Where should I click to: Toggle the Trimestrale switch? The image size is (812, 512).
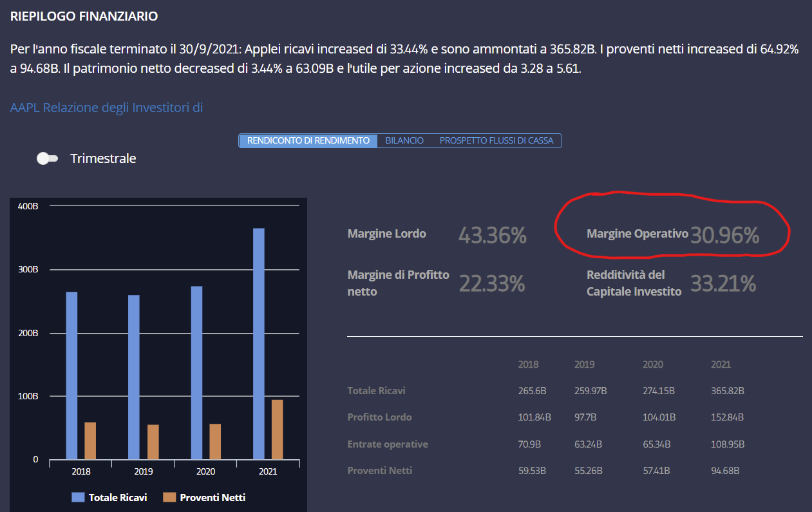[48, 158]
